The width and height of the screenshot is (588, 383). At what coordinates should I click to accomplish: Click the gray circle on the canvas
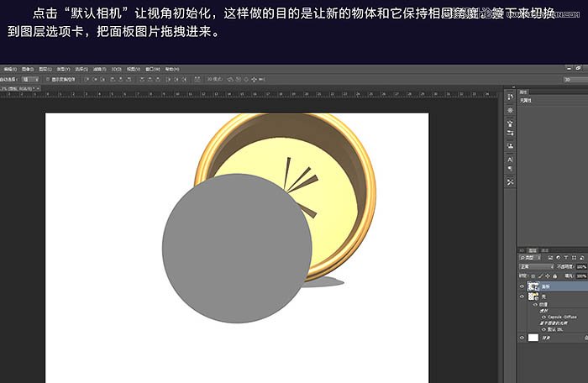tap(237, 249)
